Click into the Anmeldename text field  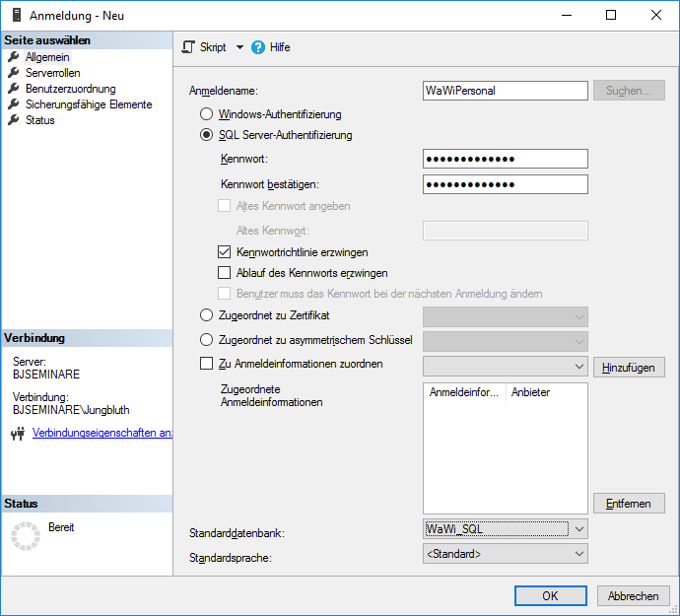tap(504, 91)
